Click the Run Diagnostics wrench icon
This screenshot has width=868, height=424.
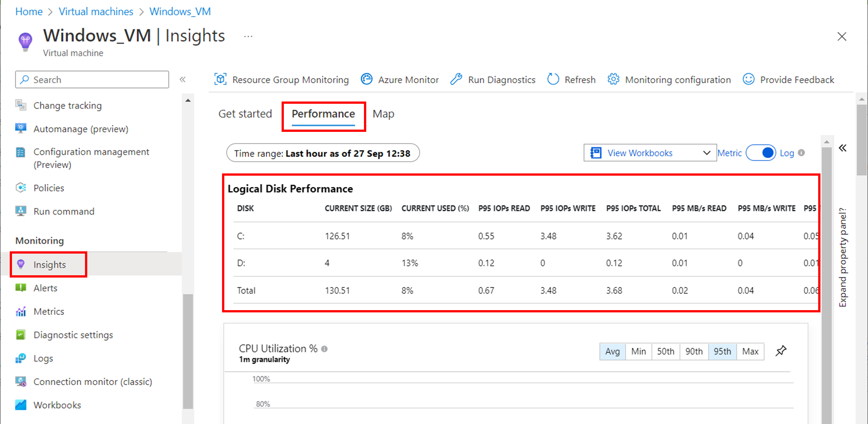point(456,79)
